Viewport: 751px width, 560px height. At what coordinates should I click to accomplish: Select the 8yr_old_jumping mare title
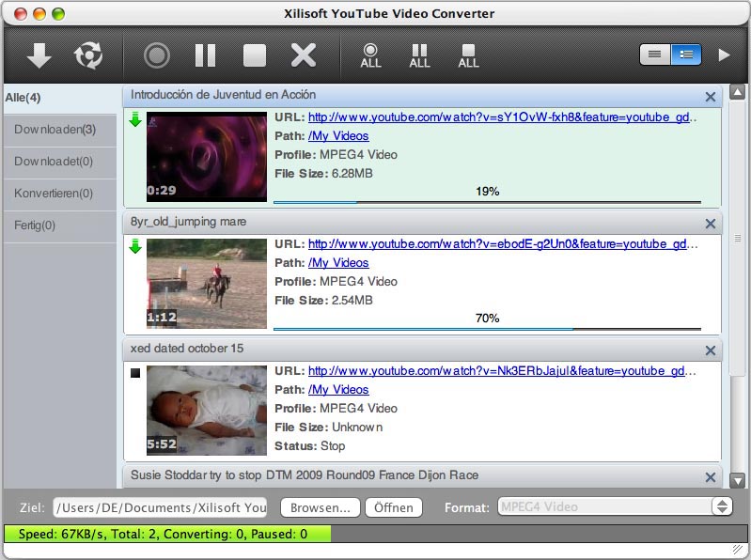pos(189,222)
